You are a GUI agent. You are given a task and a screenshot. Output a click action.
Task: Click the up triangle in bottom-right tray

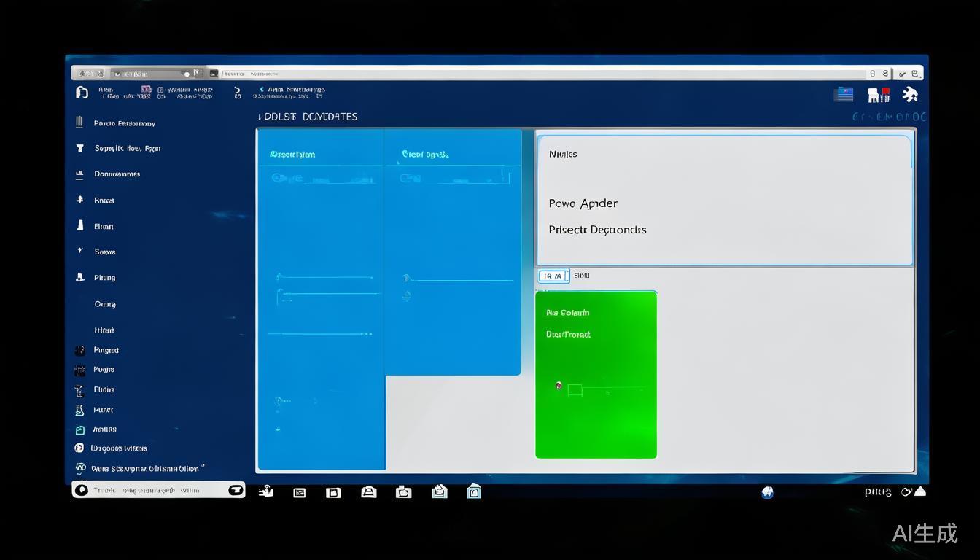coord(920,491)
